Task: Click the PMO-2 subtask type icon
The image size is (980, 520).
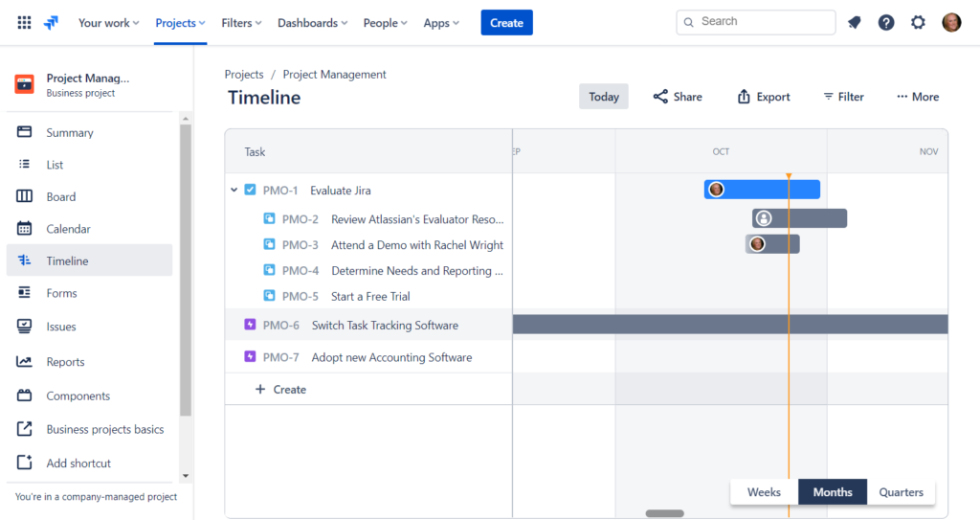Action: click(x=269, y=218)
